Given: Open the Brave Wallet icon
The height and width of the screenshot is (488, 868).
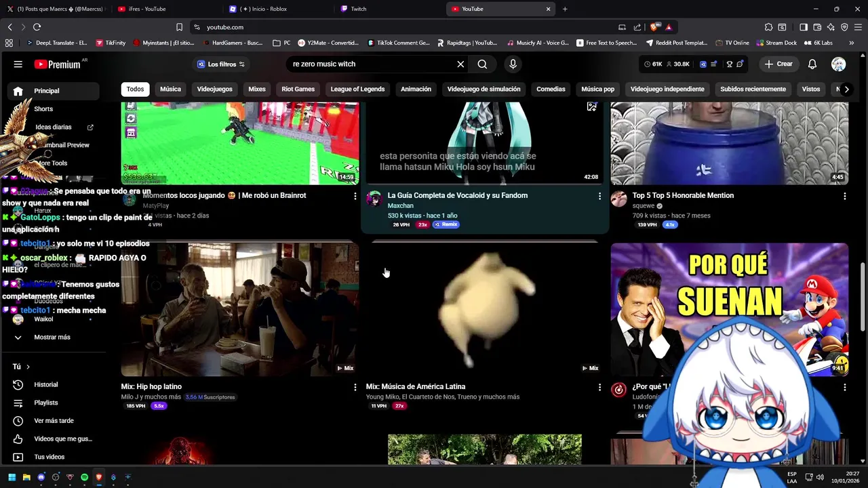Looking at the screenshot, I should (817, 27).
